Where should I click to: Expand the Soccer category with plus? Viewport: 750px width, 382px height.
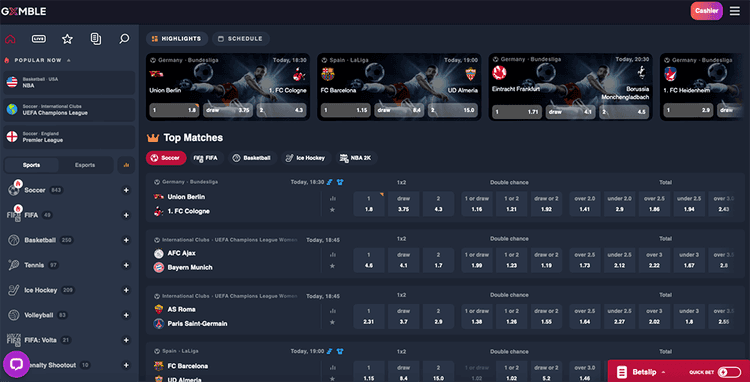click(126, 190)
